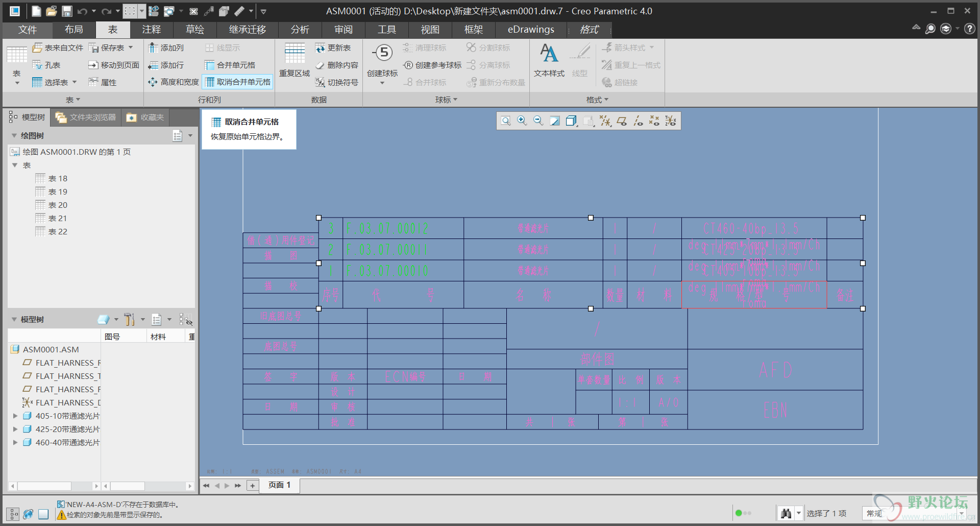Expand the Format group dropdown

point(597,100)
